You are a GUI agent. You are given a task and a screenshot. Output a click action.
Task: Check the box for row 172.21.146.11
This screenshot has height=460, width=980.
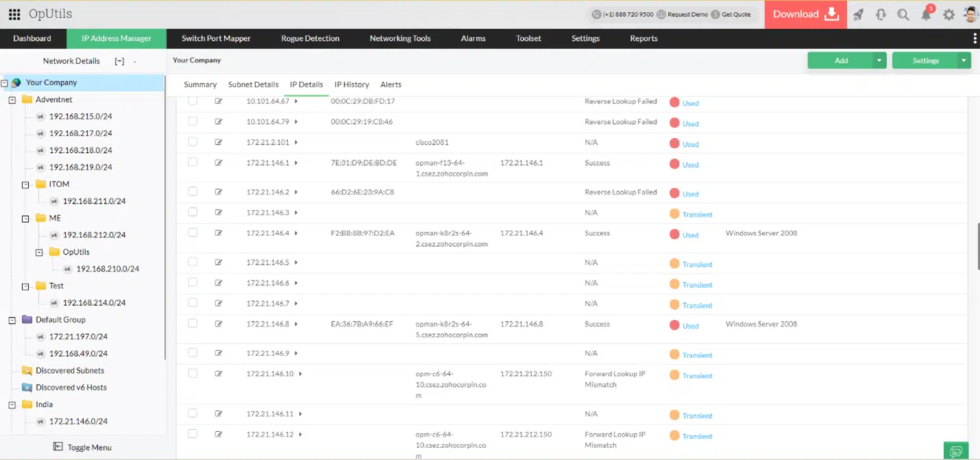coord(193,413)
